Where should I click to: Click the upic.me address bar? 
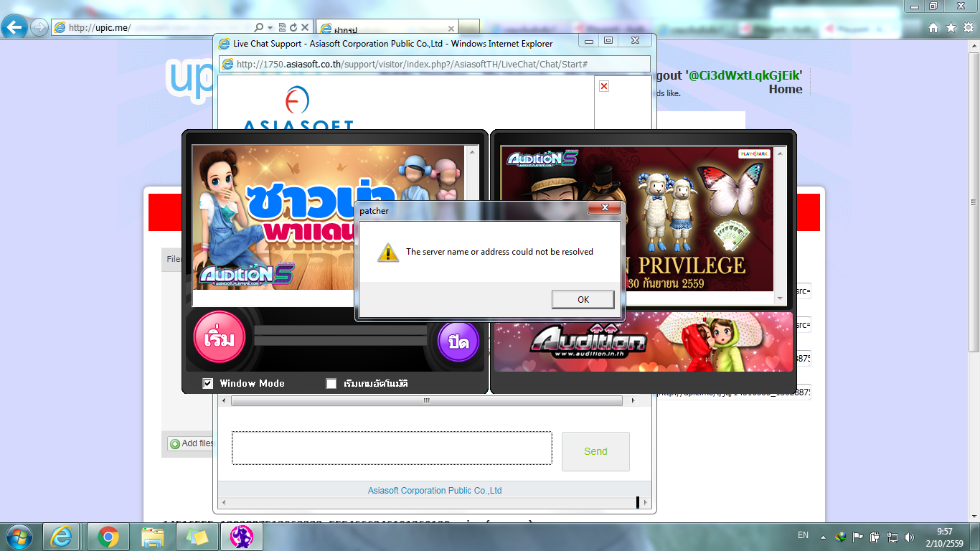[x=152, y=27]
